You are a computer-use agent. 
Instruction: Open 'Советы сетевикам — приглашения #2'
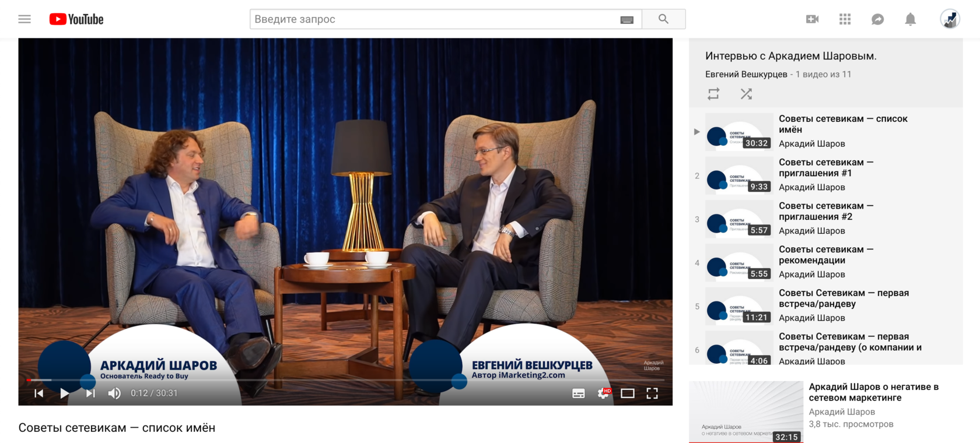[x=826, y=211]
